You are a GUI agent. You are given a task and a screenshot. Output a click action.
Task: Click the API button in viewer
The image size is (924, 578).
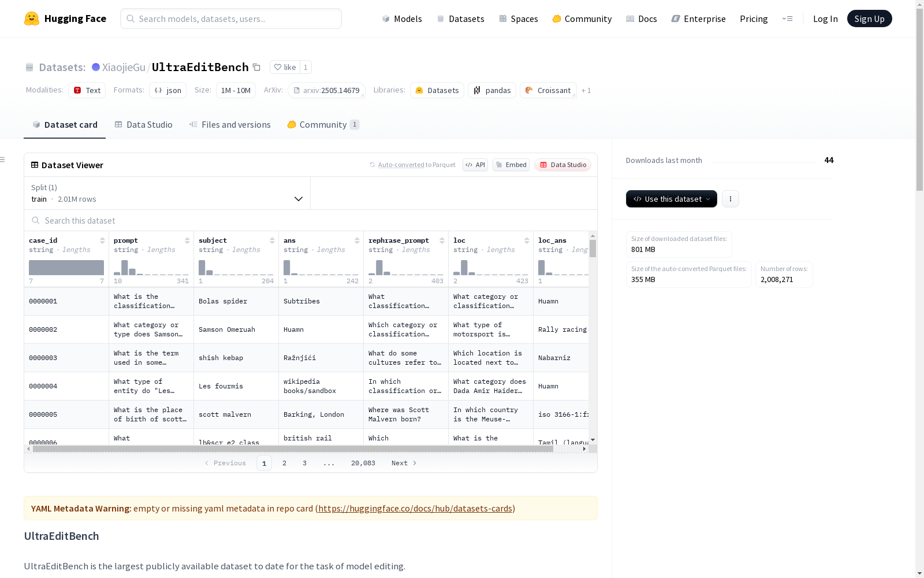pyautogui.click(x=475, y=165)
